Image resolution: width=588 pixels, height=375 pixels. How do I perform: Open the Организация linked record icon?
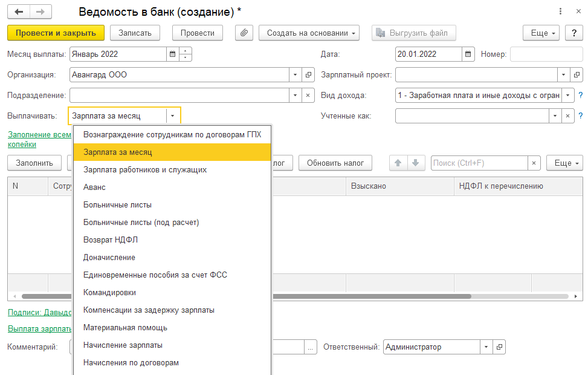[x=308, y=75]
